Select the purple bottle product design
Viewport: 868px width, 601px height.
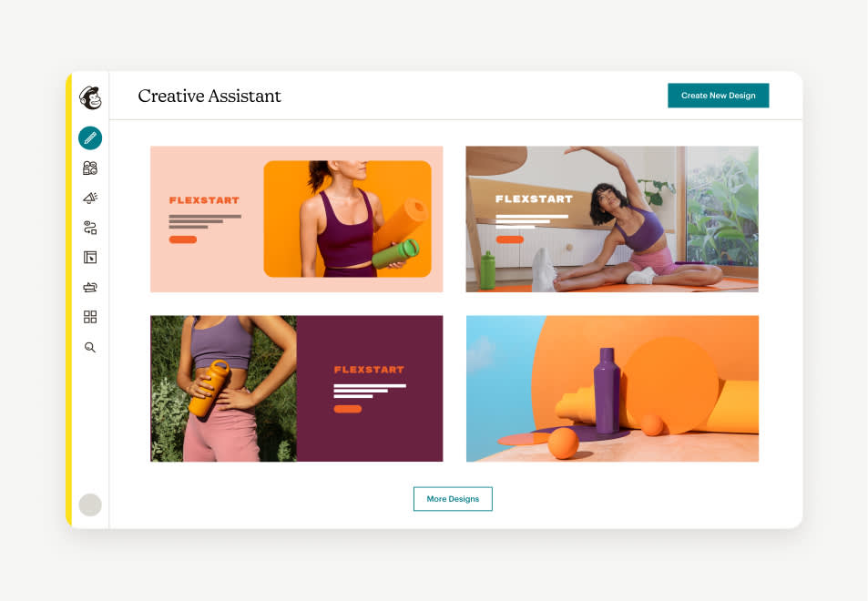[x=612, y=389]
